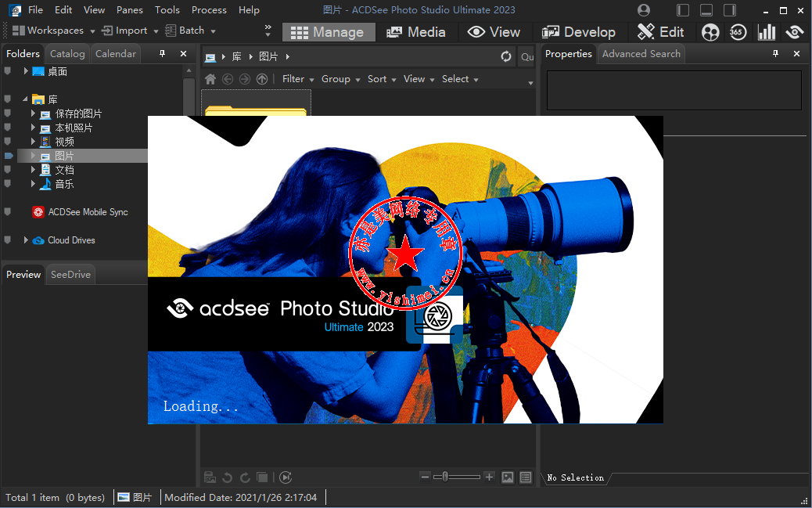Open the Group dropdown
Screen dimensions: 812x508
point(340,79)
